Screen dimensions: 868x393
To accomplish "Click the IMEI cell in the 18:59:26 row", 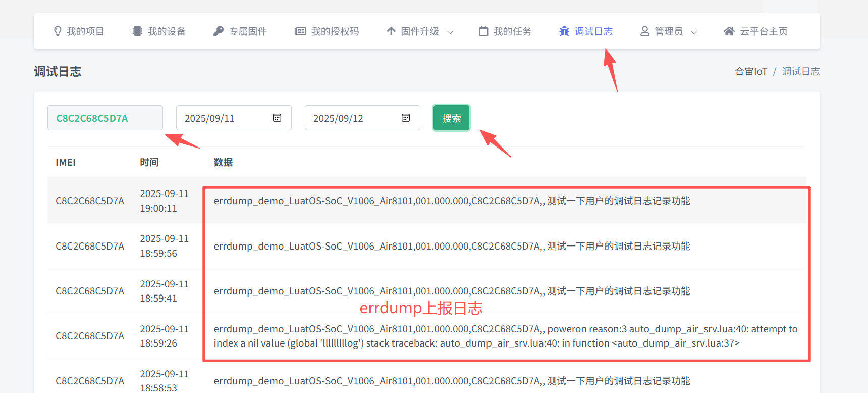I will 90,336.
